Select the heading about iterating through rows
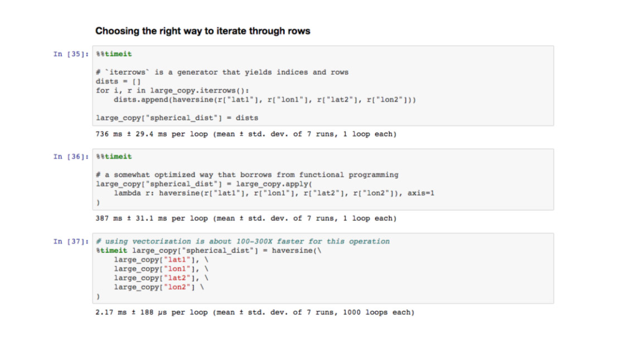 click(x=202, y=31)
